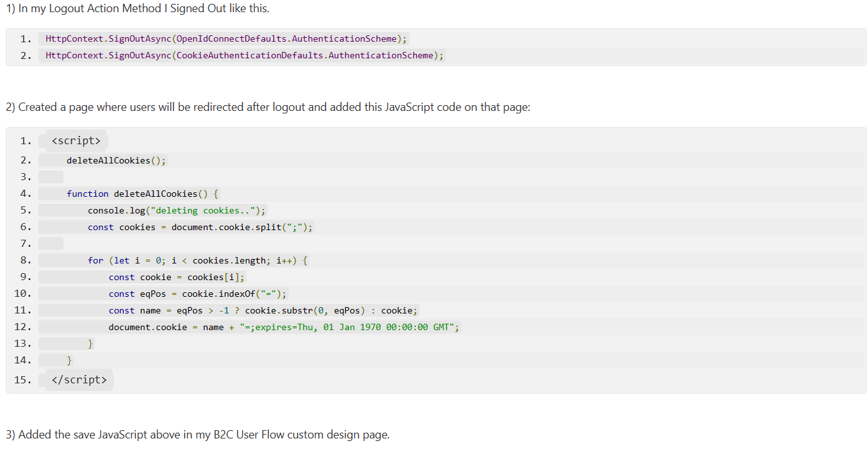Screen dimensions: 868x450
Task: Click the closing brace on line 13
Action: [91, 344]
